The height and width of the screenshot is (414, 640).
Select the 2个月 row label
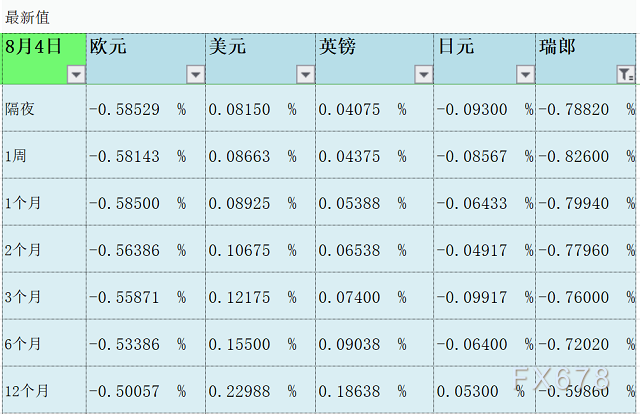click(44, 249)
